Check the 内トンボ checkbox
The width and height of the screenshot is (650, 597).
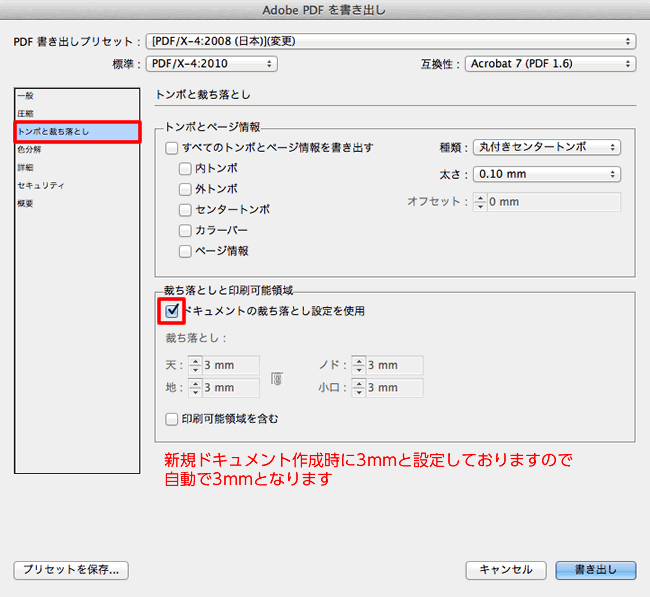tap(185, 169)
